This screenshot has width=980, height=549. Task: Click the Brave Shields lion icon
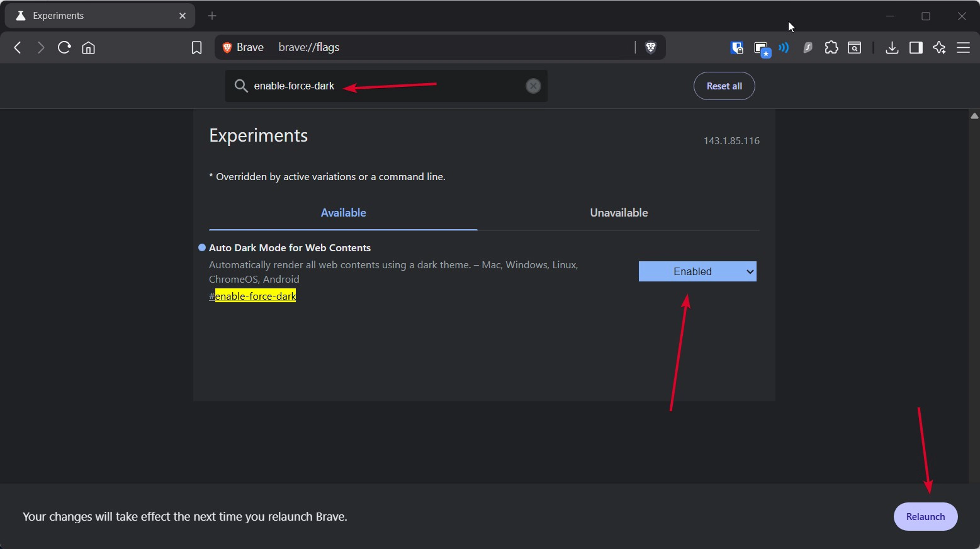651,47
